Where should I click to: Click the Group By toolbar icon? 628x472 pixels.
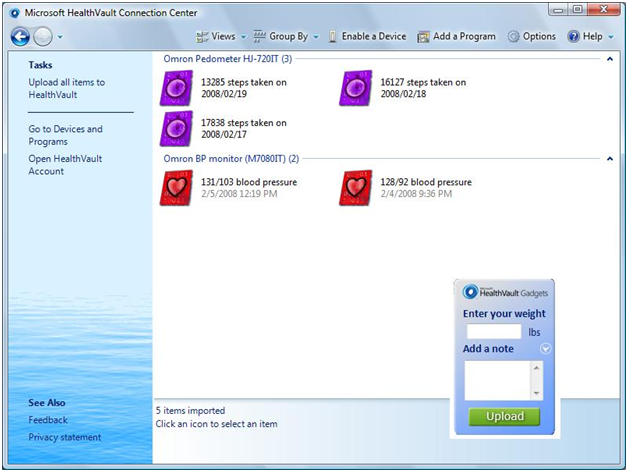pos(259,36)
